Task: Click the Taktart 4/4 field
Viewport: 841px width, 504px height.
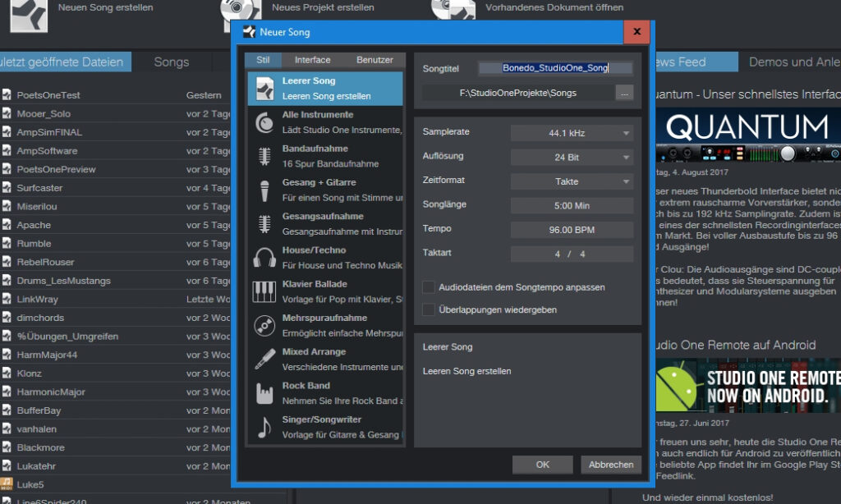Action: [x=572, y=254]
